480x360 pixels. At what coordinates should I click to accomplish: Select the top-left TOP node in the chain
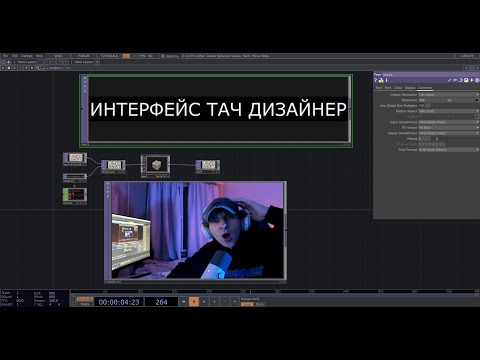[x=75, y=159]
